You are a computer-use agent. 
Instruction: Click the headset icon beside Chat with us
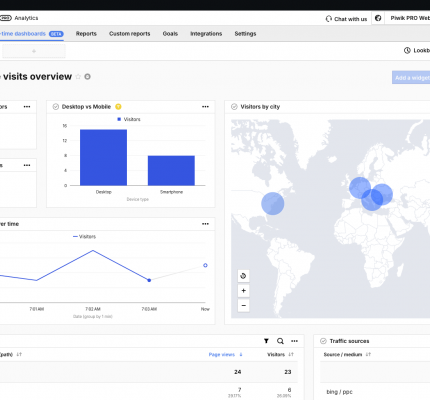(329, 19)
